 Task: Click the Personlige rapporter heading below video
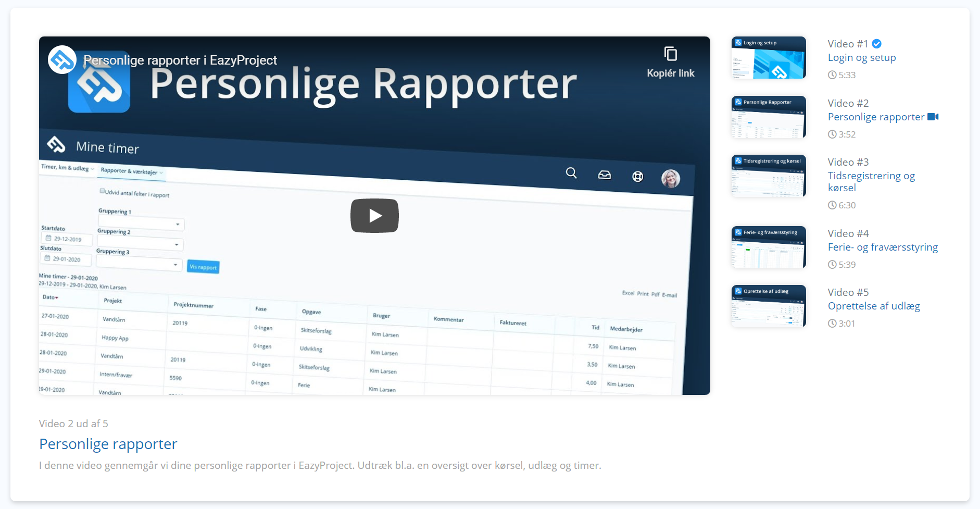(108, 444)
